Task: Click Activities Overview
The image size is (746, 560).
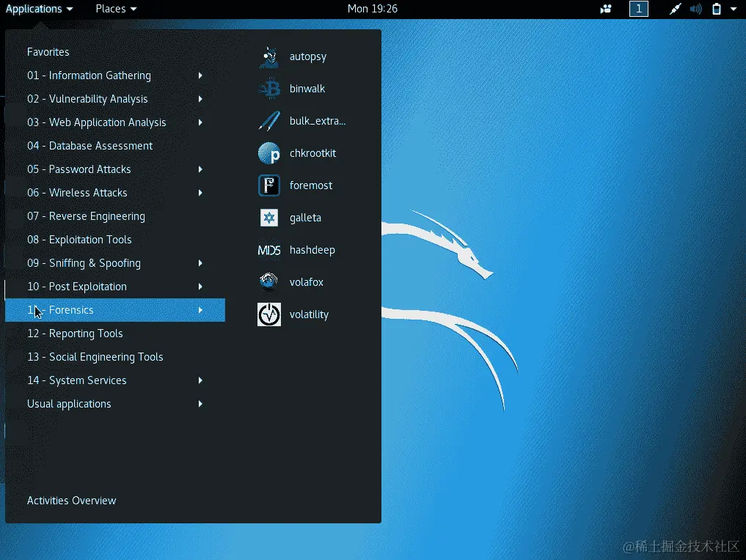Action: (x=71, y=501)
